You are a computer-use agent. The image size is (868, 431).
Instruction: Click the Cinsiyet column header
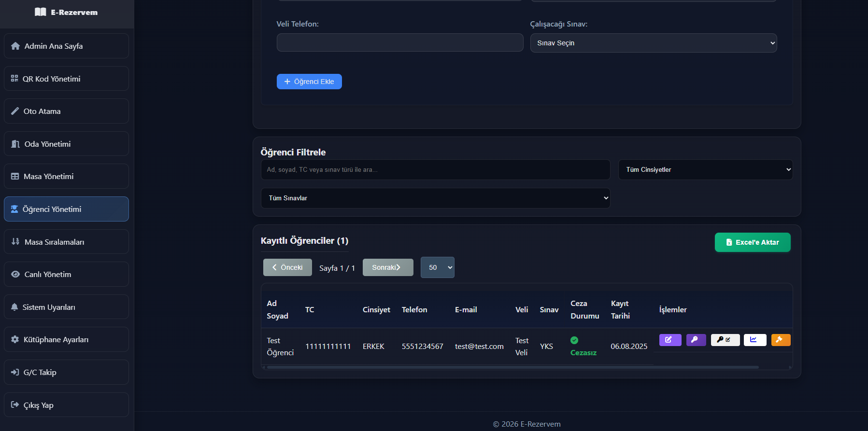coord(376,309)
